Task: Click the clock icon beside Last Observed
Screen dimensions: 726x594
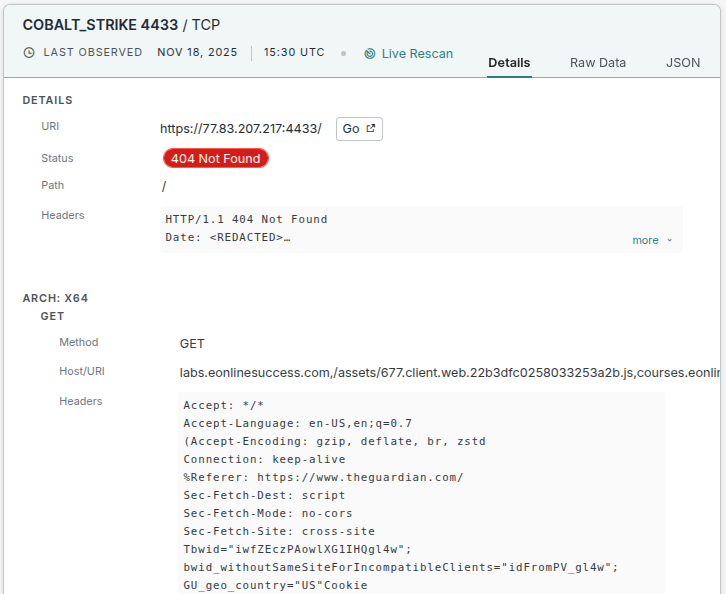Action: coord(29,53)
